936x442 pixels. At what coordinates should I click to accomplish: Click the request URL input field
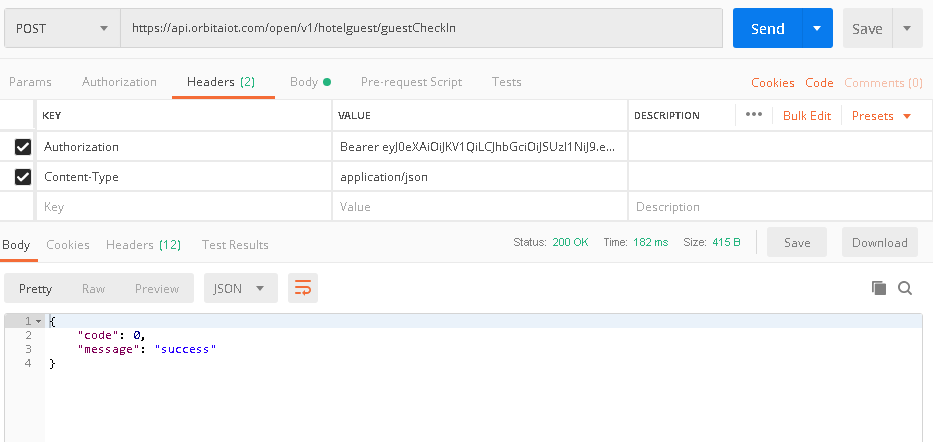pyautogui.click(x=420, y=29)
